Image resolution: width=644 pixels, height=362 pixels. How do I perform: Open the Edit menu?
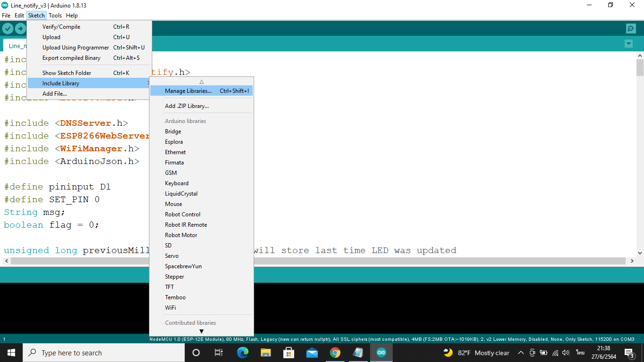pyautogui.click(x=19, y=16)
